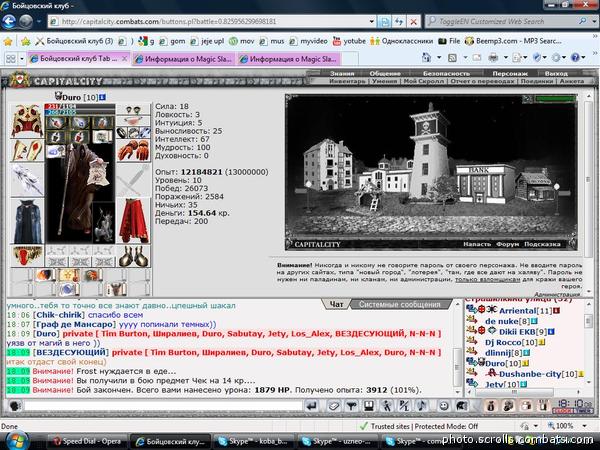Screen dimensions: 600x450
Task: Open the zoom level 100% dropdown
Action: coord(584,426)
